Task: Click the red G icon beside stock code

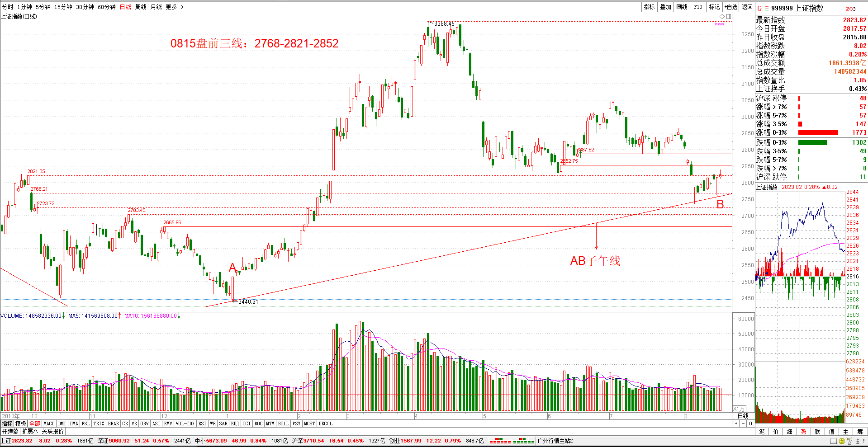Action: click(x=759, y=8)
